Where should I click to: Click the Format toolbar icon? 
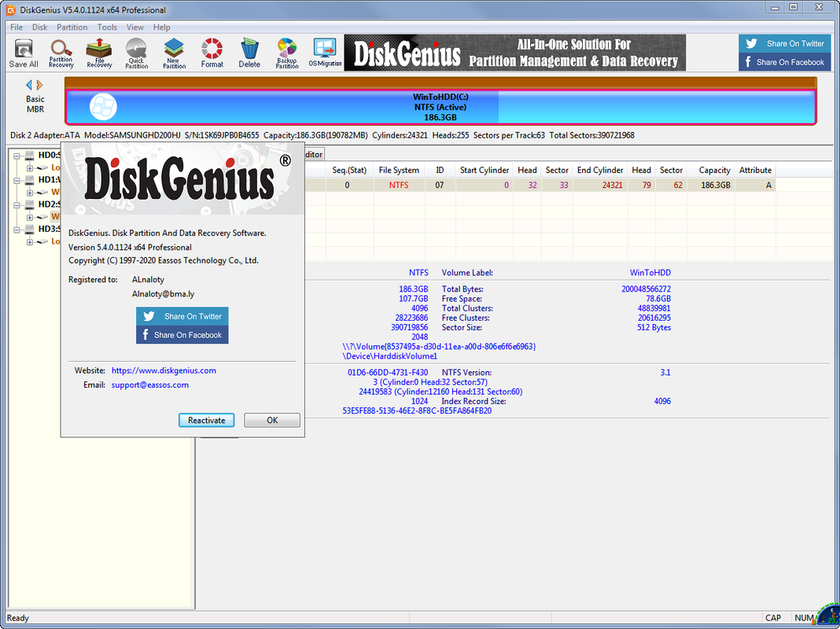pyautogui.click(x=212, y=53)
